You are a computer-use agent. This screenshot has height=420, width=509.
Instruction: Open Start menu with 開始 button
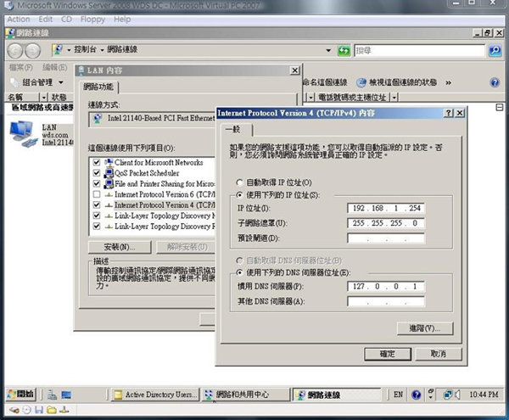click(22, 395)
